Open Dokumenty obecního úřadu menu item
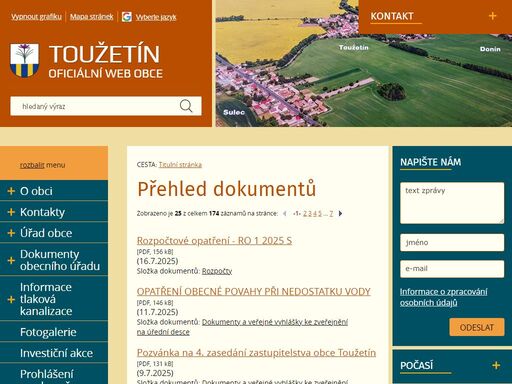The image size is (512, 384). point(60,260)
